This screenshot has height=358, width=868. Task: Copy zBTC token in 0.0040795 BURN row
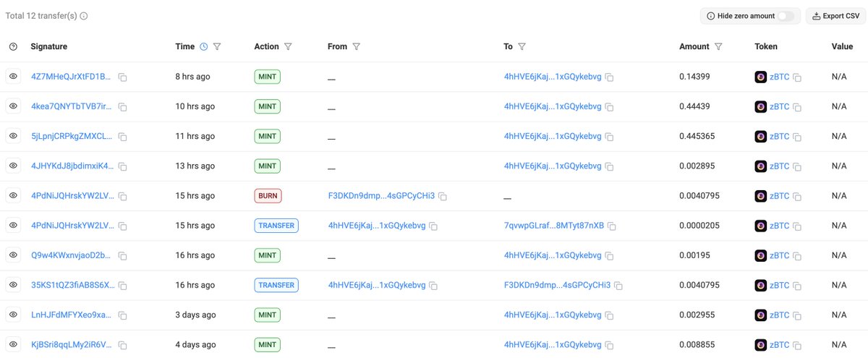coord(797,196)
